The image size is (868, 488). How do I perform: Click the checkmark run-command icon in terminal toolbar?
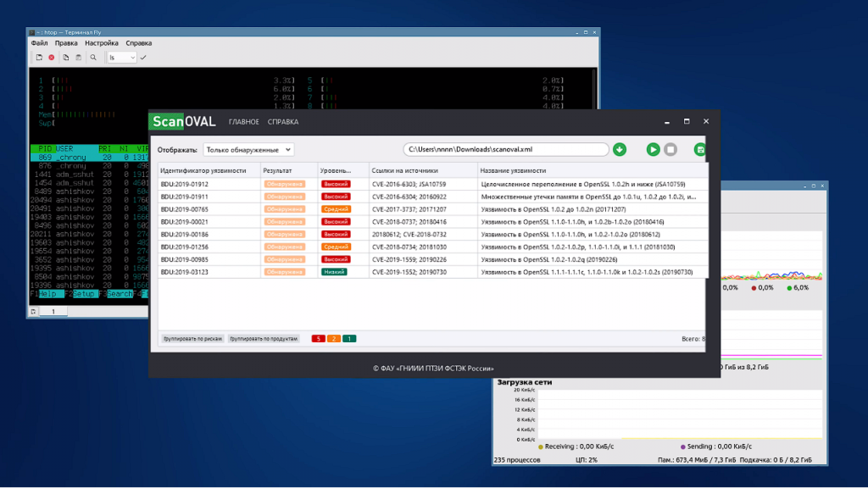tap(143, 57)
